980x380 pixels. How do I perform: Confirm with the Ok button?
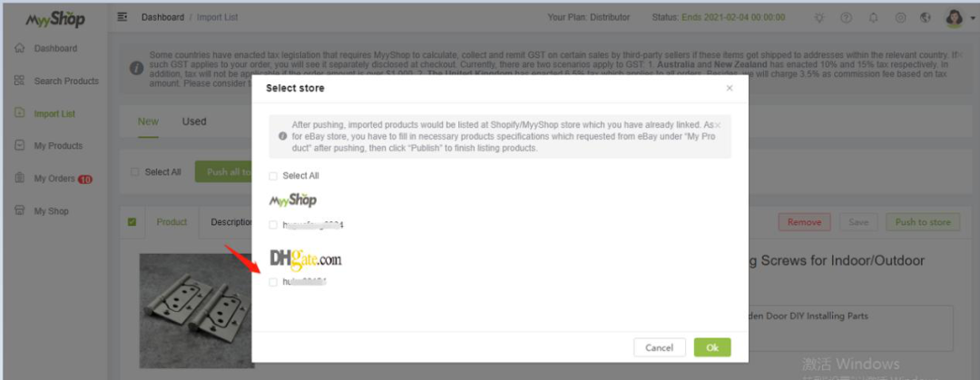[x=712, y=347]
